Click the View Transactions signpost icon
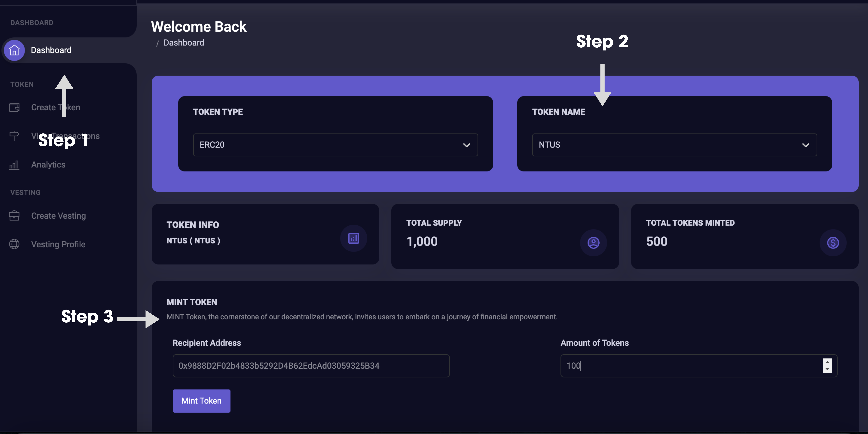Image resolution: width=868 pixels, height=434 pixels. (x=14, y=136)
